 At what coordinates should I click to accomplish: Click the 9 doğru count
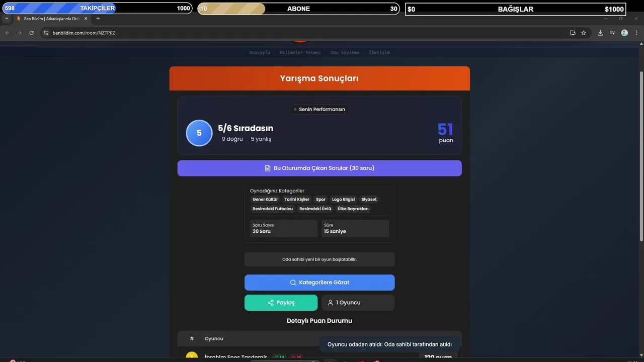[232, 139]
